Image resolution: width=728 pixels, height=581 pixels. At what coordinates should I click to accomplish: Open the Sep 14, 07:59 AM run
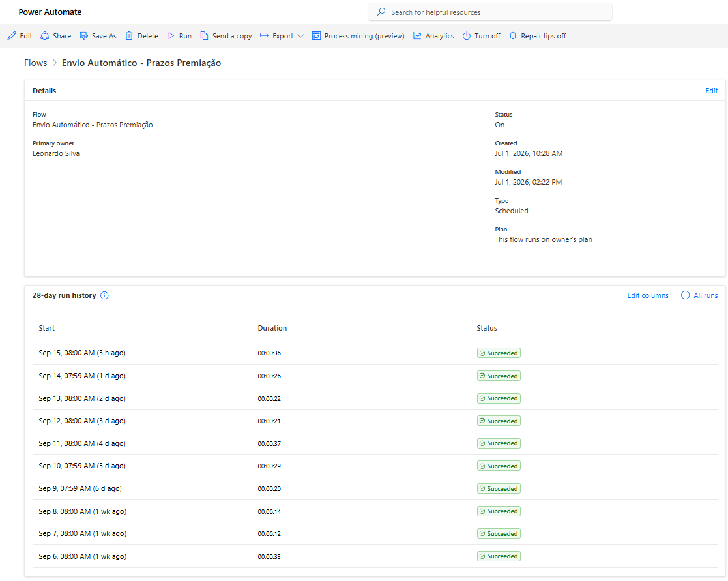tap(82, 376)
